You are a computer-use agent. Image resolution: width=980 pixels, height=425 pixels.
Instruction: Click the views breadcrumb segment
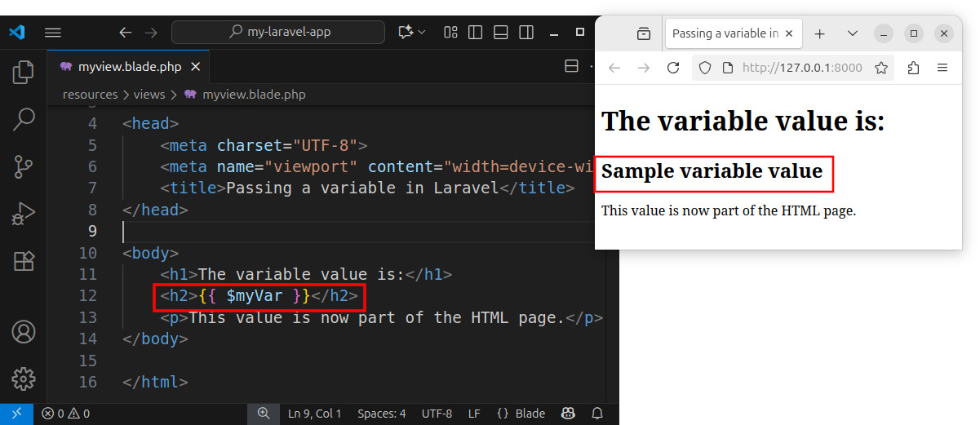coord(149,95)
